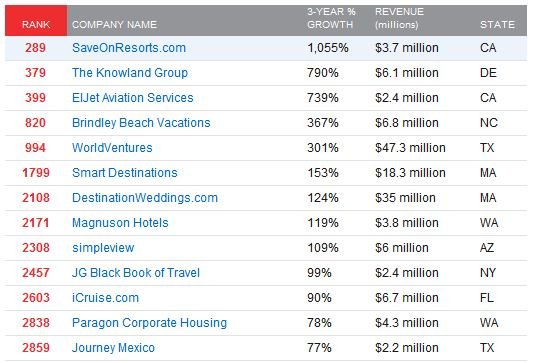Open JG Black Book of Travel link
Image resolution: width=533 pixels, height=363 pixels.
[136, 273]
